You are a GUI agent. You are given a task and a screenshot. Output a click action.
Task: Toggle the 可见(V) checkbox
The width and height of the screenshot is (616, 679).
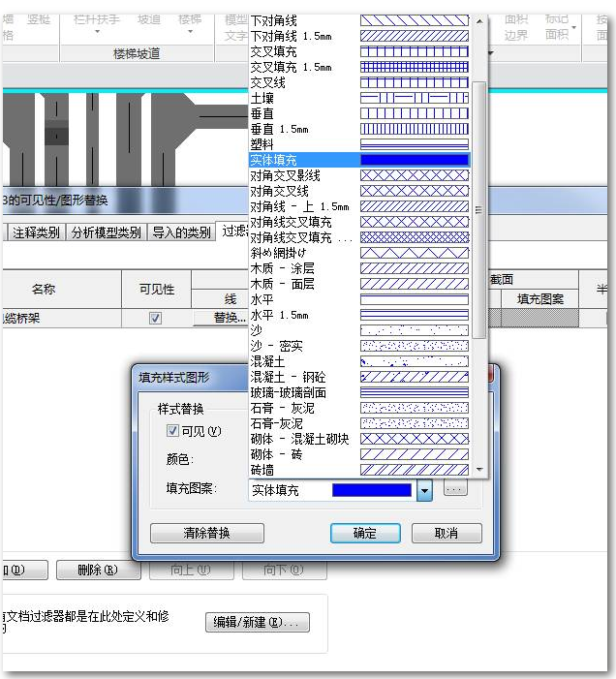point(172,430)
